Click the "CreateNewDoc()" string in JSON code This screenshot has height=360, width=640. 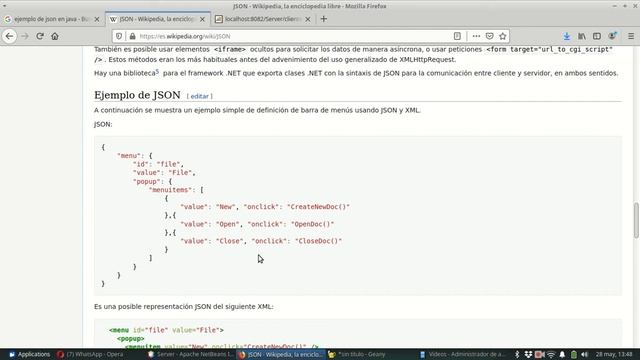318,207
